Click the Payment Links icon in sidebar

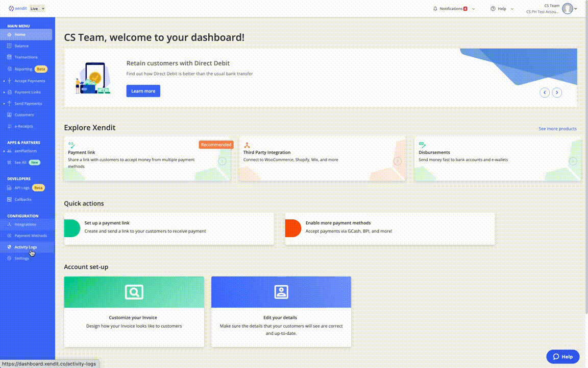9,92
